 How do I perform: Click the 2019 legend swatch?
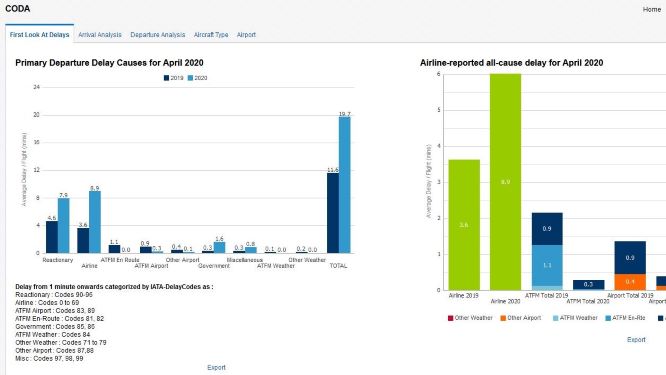tap(166, 78)
